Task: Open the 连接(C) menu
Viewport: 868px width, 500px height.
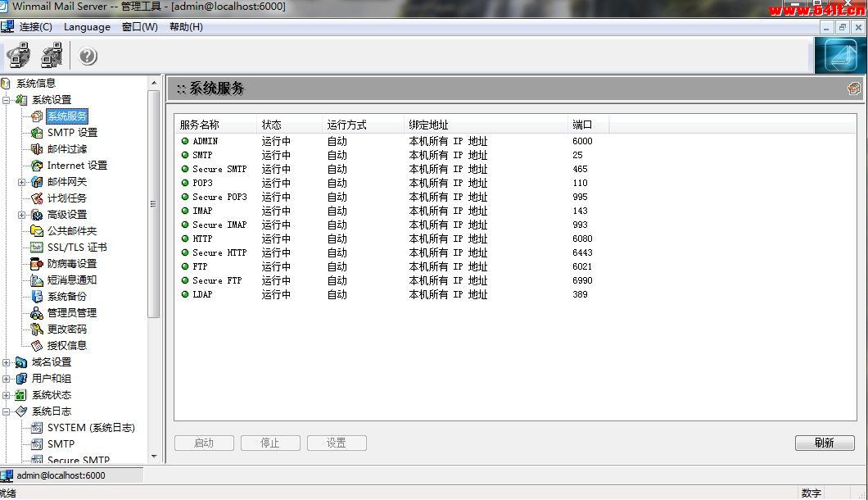Action: pyautogui.click(x=35, y=27)
